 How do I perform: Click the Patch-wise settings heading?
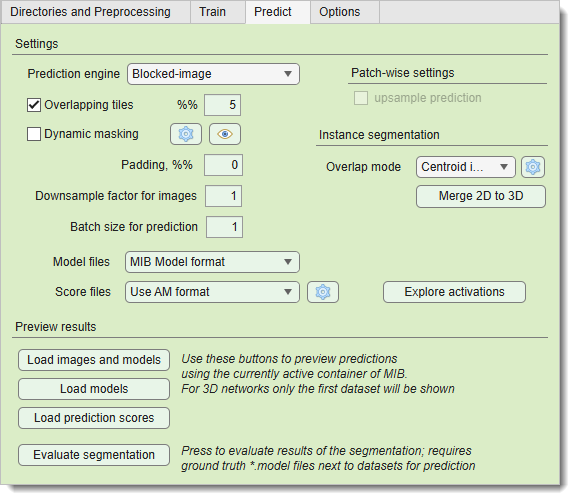coord(403,73)
